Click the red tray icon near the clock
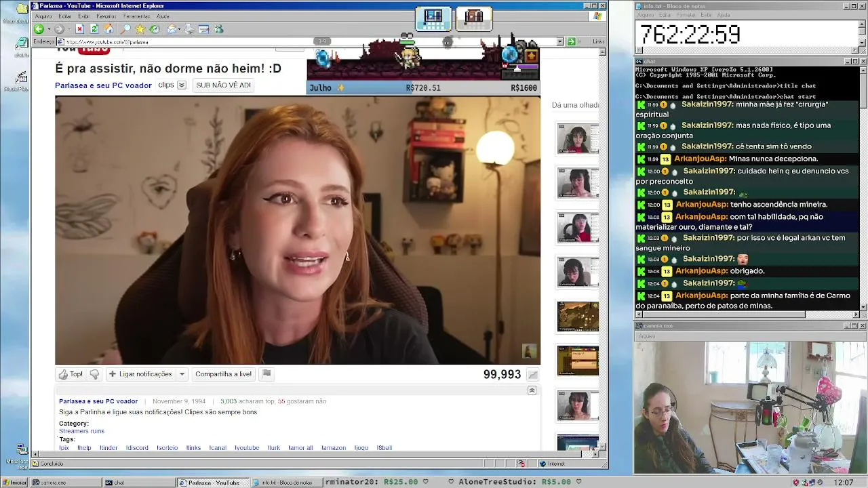The image size is (868, 488). [x=796, y=483]
